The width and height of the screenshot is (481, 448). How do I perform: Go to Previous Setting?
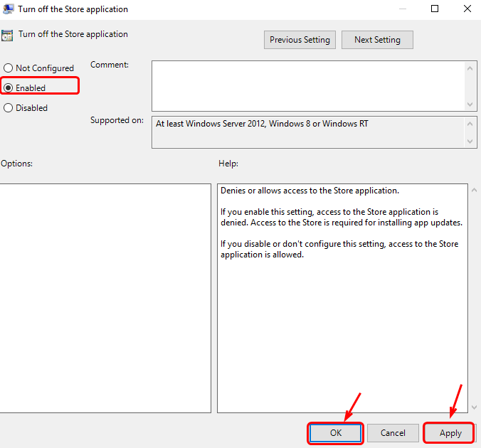300,40
